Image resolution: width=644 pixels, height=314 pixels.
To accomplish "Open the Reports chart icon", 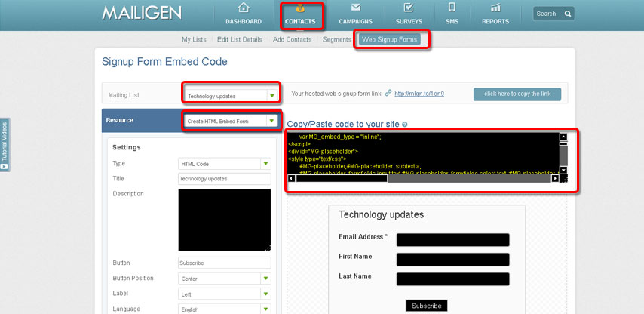I will 495,8.
